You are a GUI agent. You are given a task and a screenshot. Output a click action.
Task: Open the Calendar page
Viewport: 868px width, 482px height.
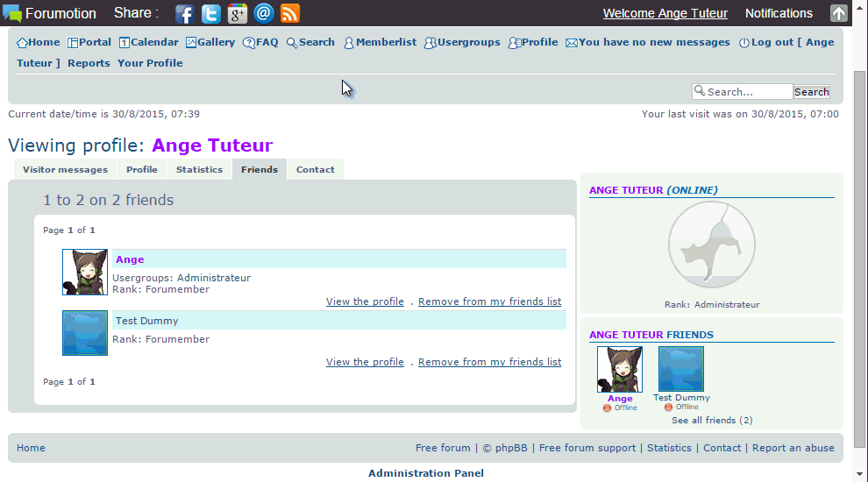tap(148, 42)
